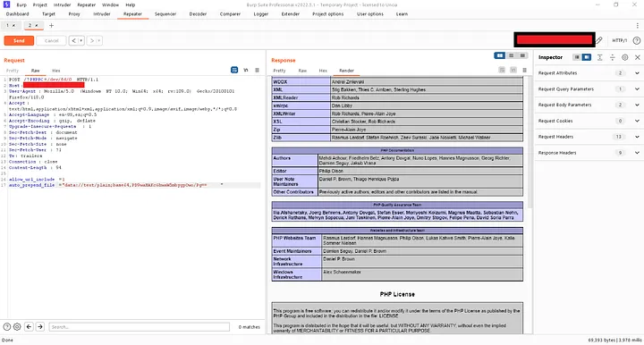Viewport: 644px width, 345px height.
Task: Select Response Pretty view tab
Action: click(279, 71)
